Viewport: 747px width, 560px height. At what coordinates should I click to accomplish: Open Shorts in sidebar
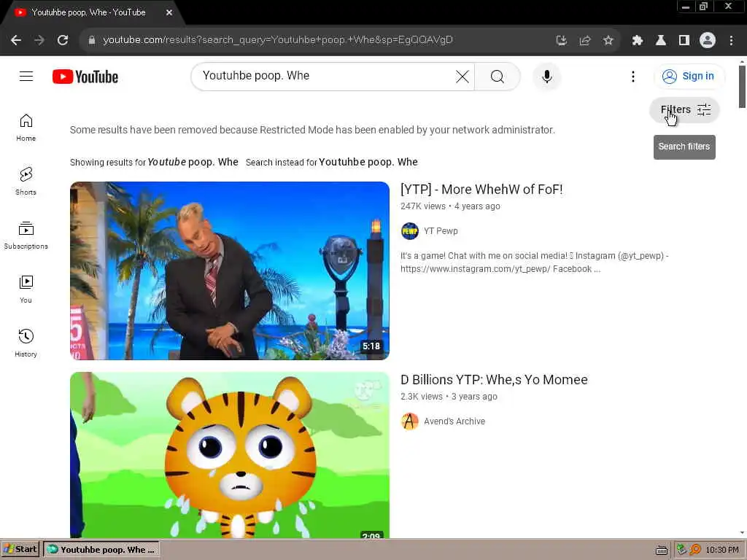26,182
